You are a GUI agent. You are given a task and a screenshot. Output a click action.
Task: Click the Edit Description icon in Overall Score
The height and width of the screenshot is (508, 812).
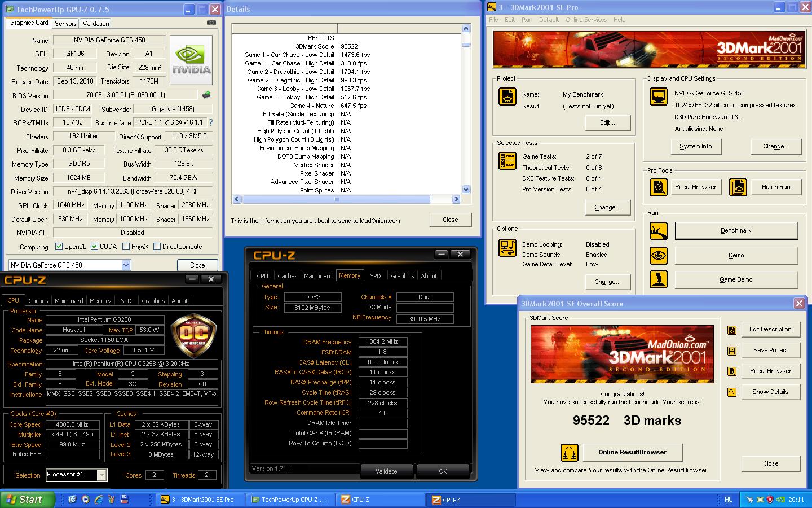pyautogui.click(x=732, y=330)
